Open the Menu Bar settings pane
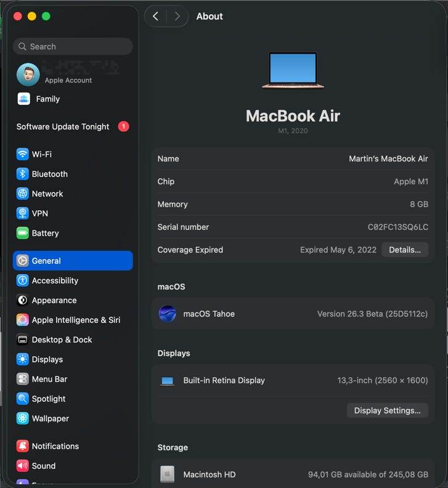The image size is (448, 488). [x=49, y=379]
